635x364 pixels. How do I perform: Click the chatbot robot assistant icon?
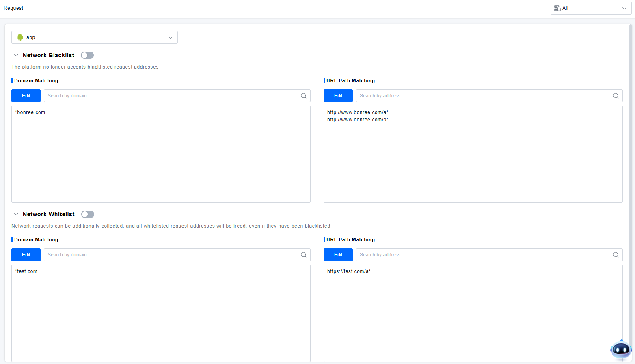point(621,349)
